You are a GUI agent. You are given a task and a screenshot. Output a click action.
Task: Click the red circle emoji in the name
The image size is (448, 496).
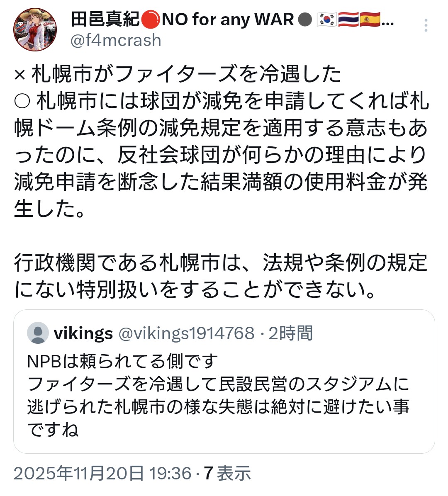[150, 19]
